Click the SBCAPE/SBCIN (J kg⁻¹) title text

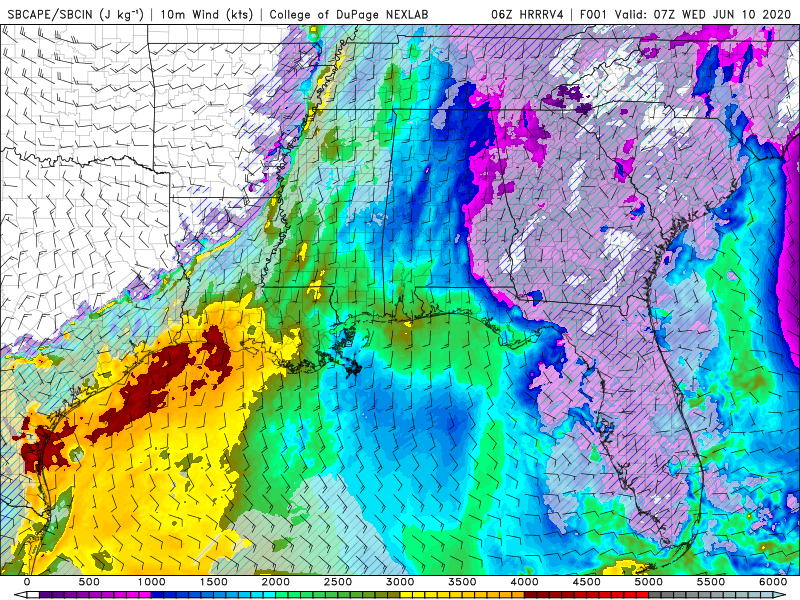[76, 14]
